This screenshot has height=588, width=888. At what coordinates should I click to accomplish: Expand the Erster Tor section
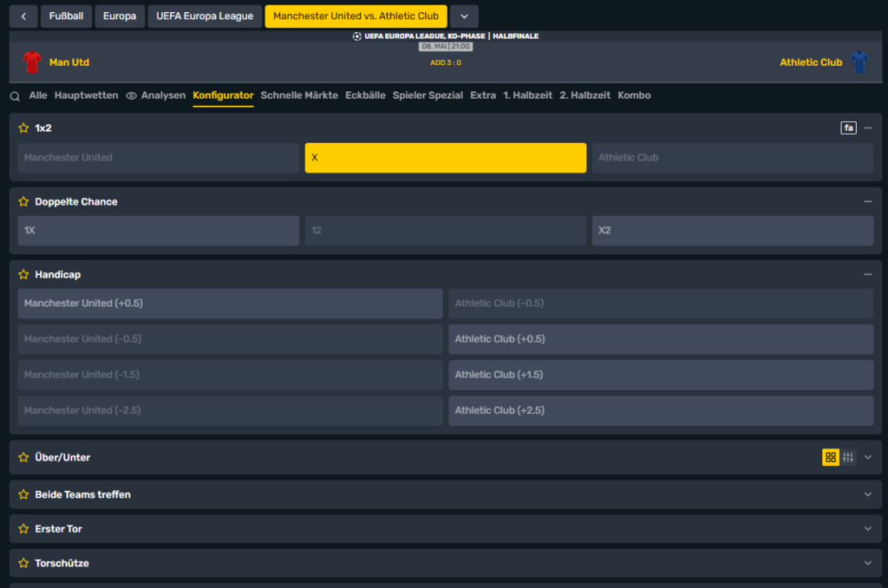tap(867, 529)
